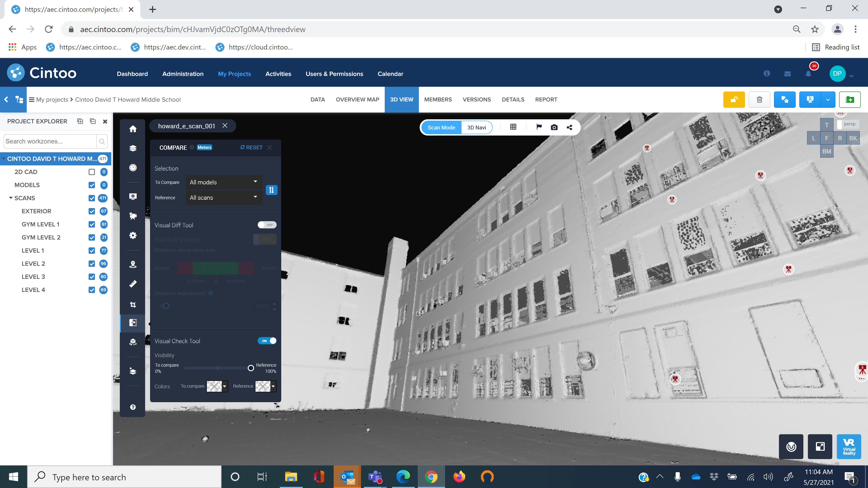868x488 pixels.
Task: Click the home icon in vertical toolbar
Action: click(133, 129)
